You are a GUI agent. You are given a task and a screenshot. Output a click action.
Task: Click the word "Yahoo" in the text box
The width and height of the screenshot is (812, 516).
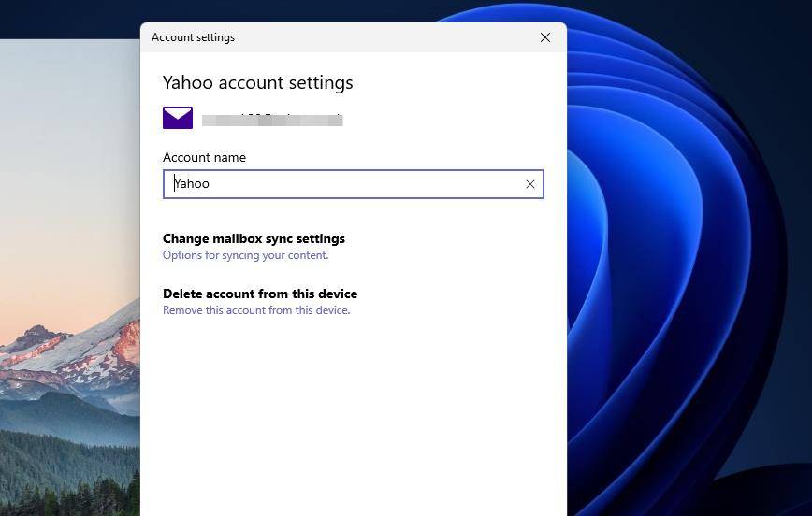(193, 184)
